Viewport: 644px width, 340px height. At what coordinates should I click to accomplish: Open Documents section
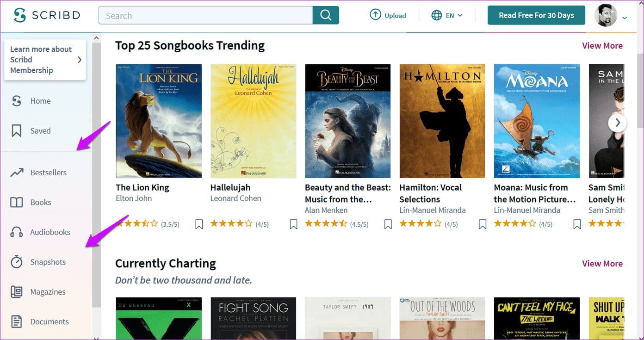pyautogui.click(x=50, y=321)
